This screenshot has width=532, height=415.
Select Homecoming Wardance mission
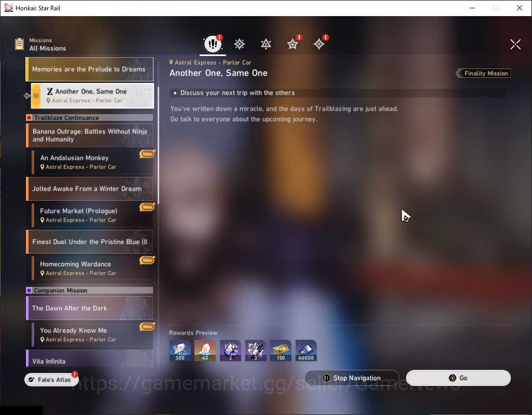pos(92,268)
